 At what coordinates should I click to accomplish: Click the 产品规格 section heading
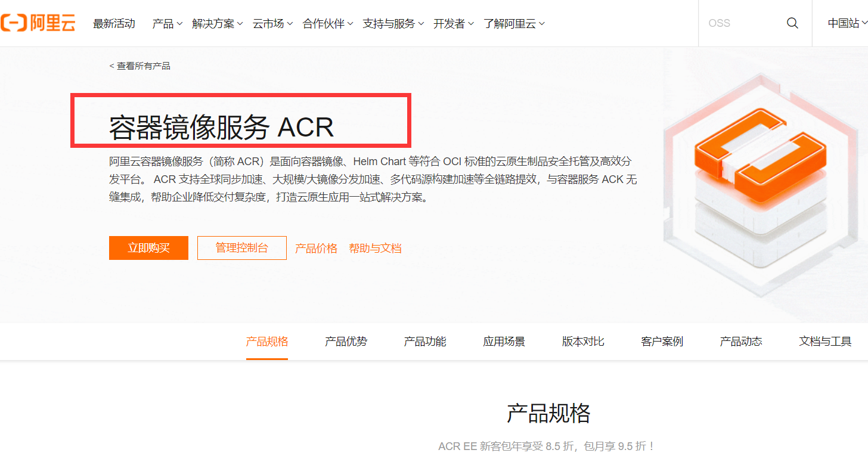548,413
